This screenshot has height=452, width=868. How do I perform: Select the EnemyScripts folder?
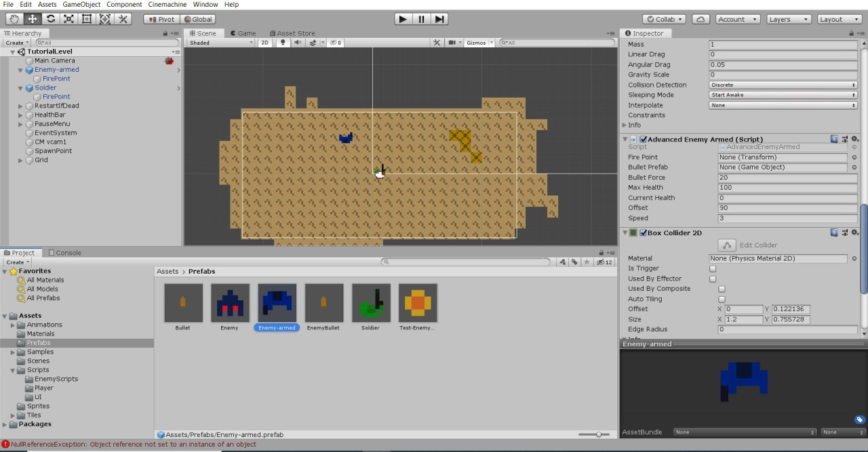click(56, 379)
